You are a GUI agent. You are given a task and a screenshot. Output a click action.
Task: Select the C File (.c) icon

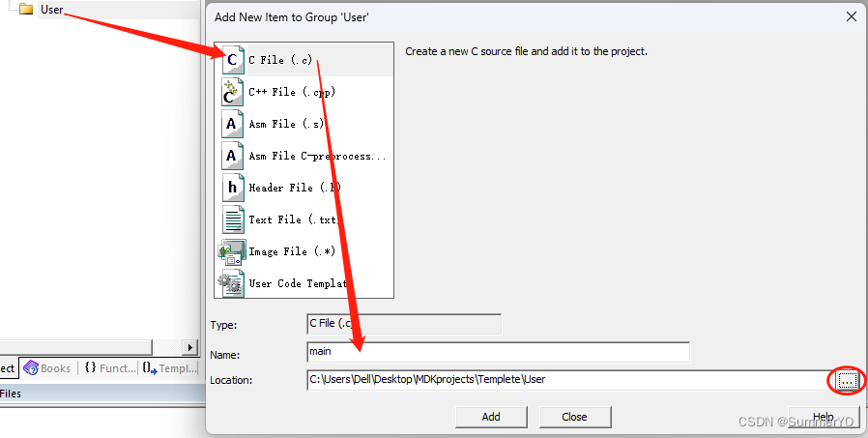click(x=233, y=60)
